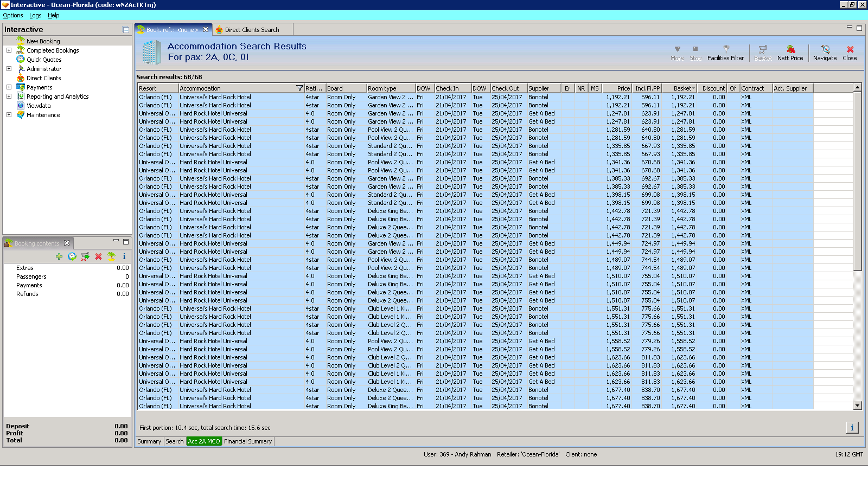Click the Payments dollar icon in the tree

pos(21,87)
